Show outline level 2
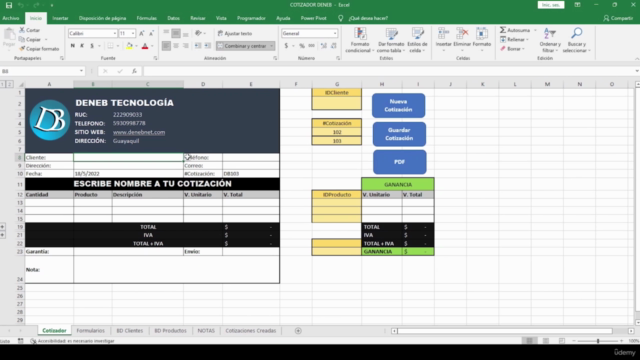 point(9,84)
